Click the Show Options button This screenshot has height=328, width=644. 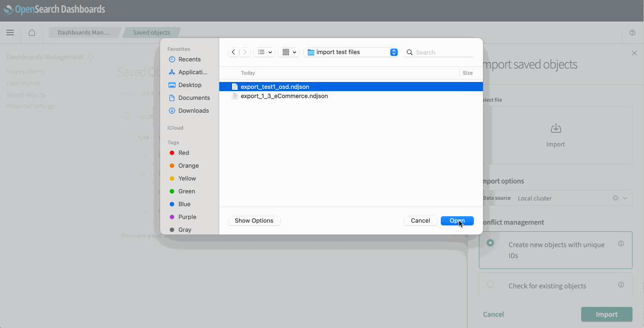coord(254,220)
